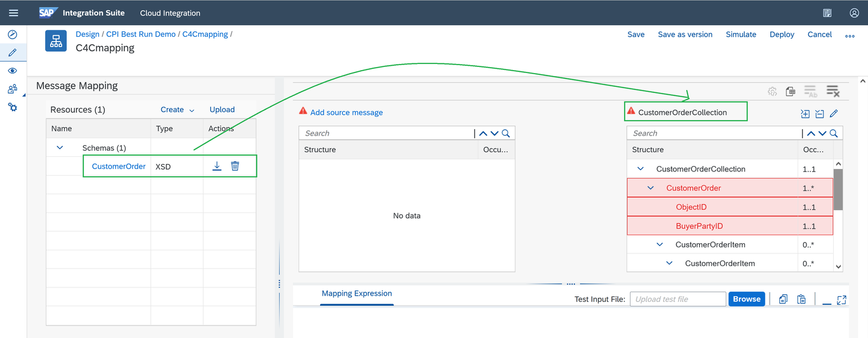Open the three-dot overflow menu
Screen dimensions: 868x338
click(850, 36)
